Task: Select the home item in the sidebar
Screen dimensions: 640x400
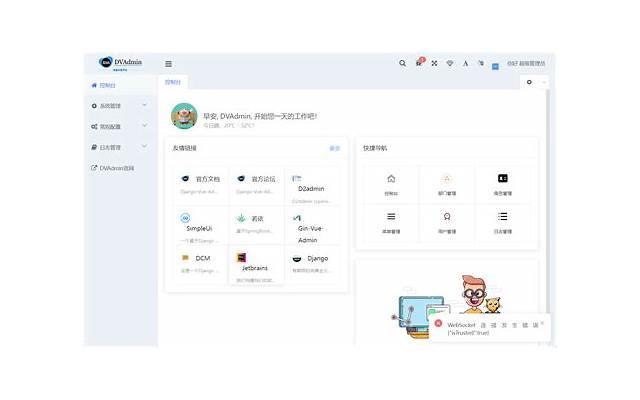Action: coord(121,85)
